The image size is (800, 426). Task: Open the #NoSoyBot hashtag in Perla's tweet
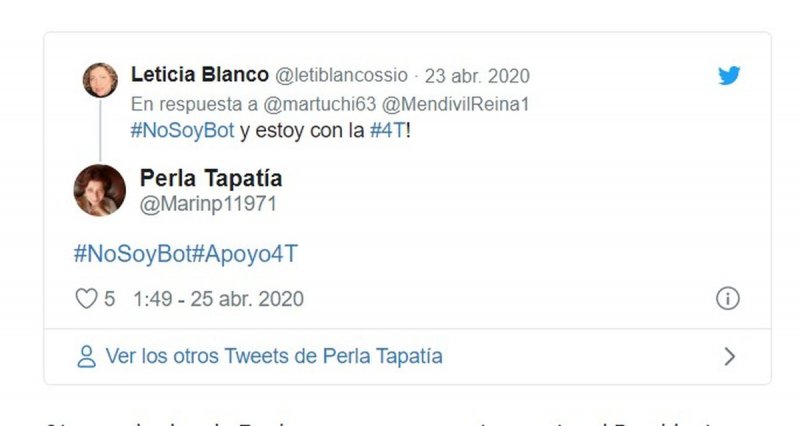pyautogui.click(x=133, y=254)
